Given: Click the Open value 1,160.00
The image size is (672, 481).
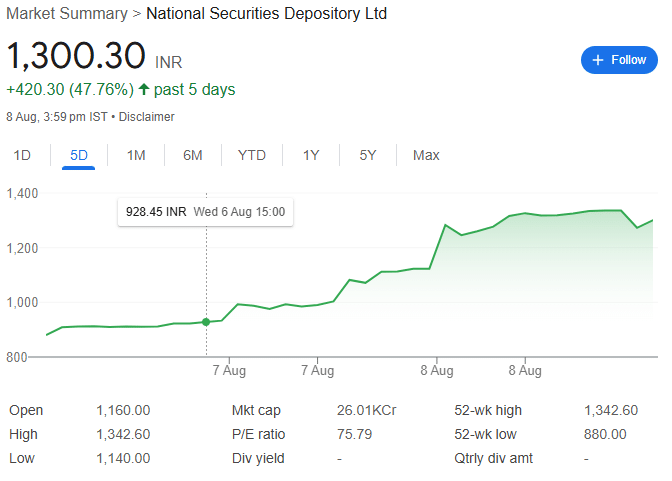Looking at the screenshot, I should coord(123,410).
